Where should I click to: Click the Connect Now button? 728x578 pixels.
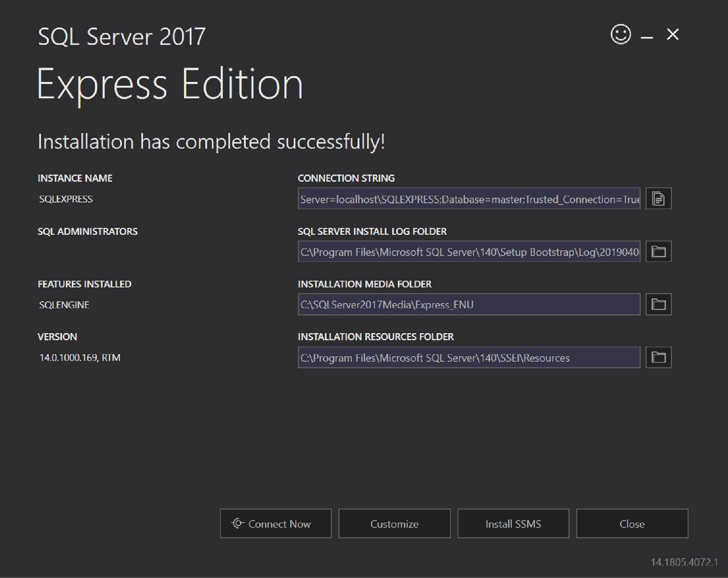pos(275,524)
